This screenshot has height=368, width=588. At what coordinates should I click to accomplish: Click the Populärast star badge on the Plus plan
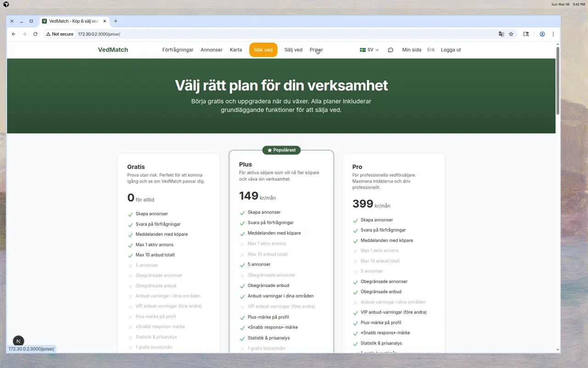pos(281,150)
